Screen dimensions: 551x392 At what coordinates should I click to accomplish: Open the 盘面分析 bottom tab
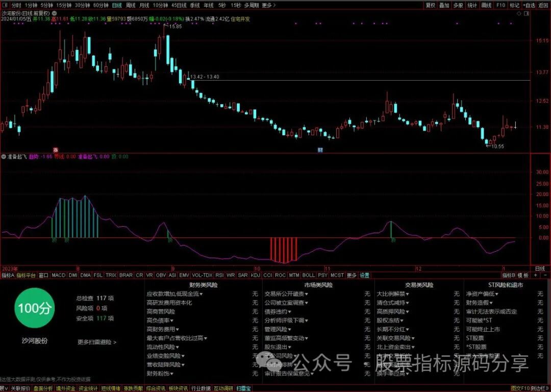[43, 388]
